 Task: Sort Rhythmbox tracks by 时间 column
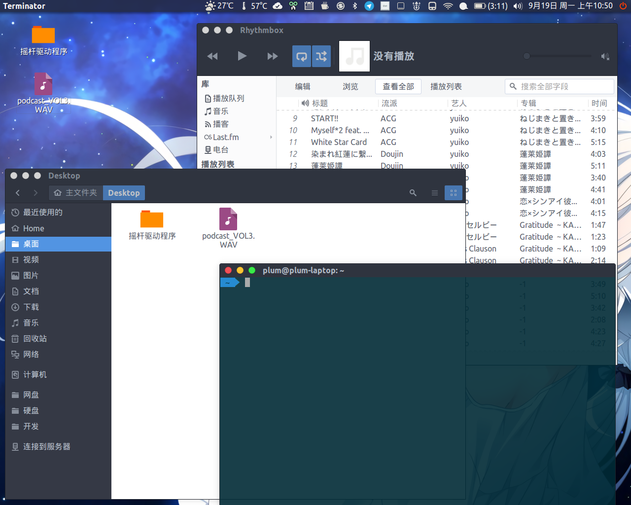[x=599, y=103]
